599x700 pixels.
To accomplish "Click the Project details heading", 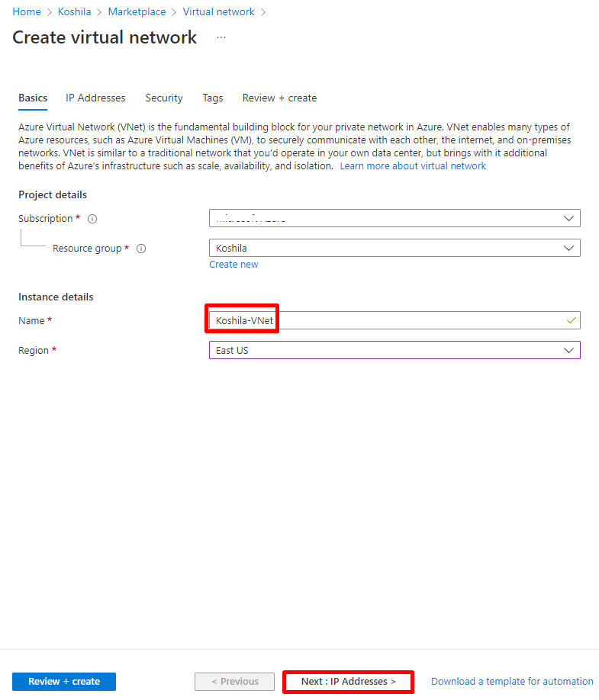I will pyautogui.click(x=53, y=195).
